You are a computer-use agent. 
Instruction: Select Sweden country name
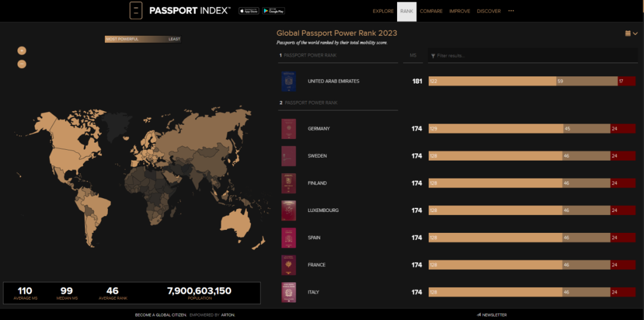point(317,156)
